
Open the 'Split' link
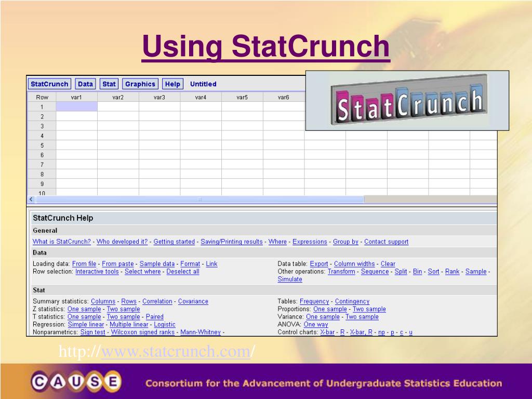pyautogui.click(x=401, y=271)
